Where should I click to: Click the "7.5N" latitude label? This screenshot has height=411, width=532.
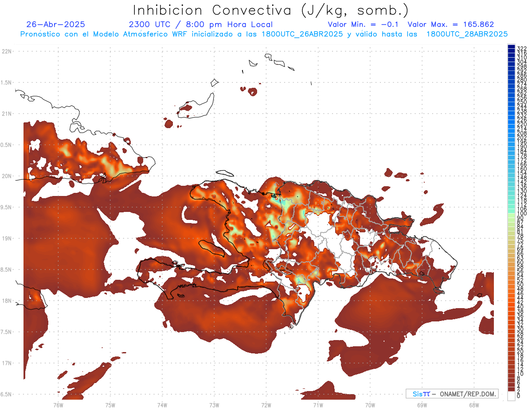click(7, 332)
